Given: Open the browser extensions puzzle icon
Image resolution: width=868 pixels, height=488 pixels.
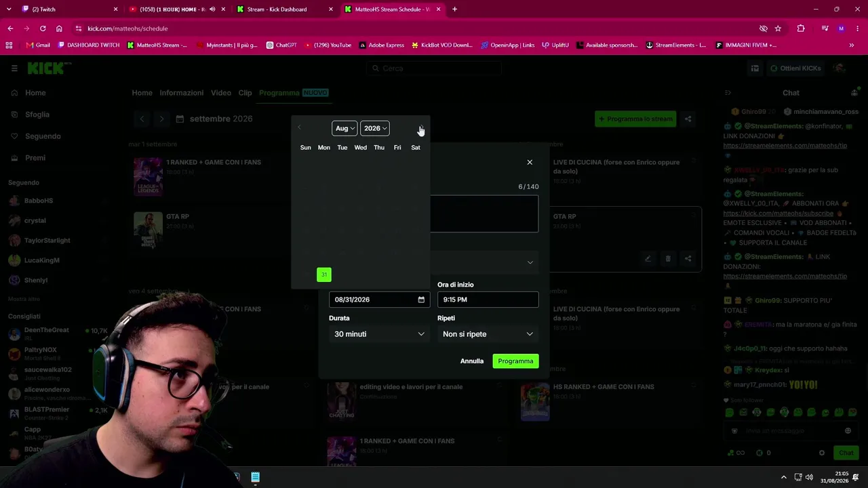Looking at the screenshot, I should pyautogui.click(x=801, y=28).
